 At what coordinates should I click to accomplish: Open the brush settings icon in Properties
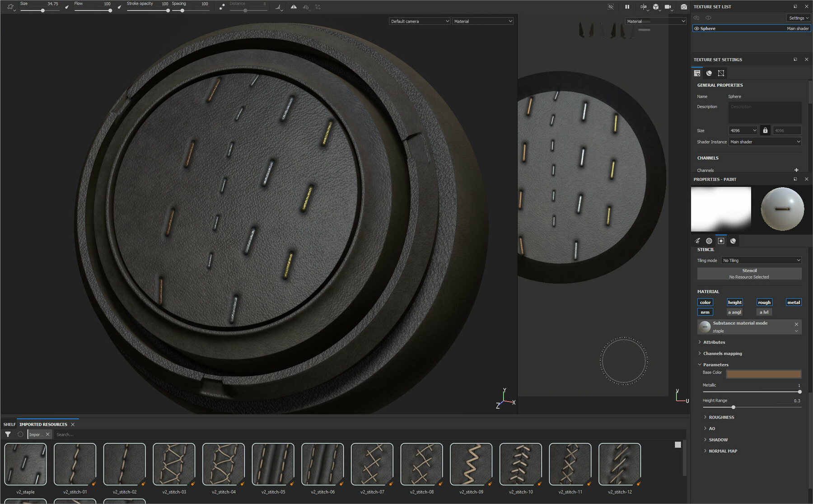pyautogui.click(x=697, y=241)
